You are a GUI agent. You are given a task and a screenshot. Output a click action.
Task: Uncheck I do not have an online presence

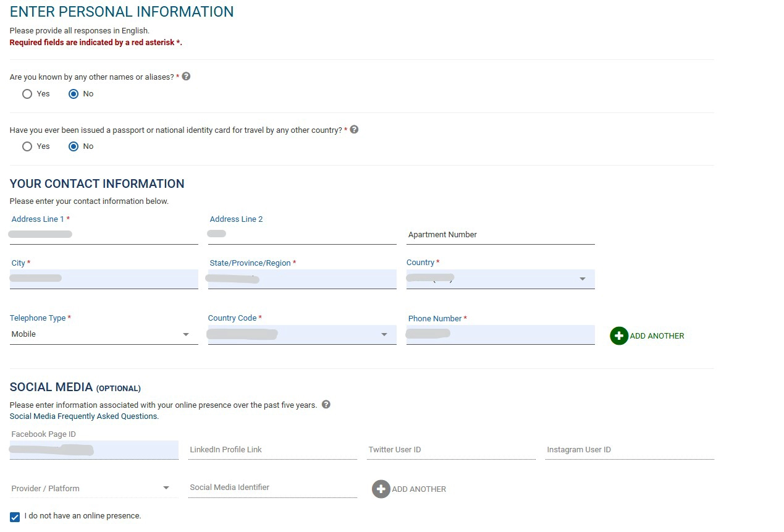coord(14,516)
